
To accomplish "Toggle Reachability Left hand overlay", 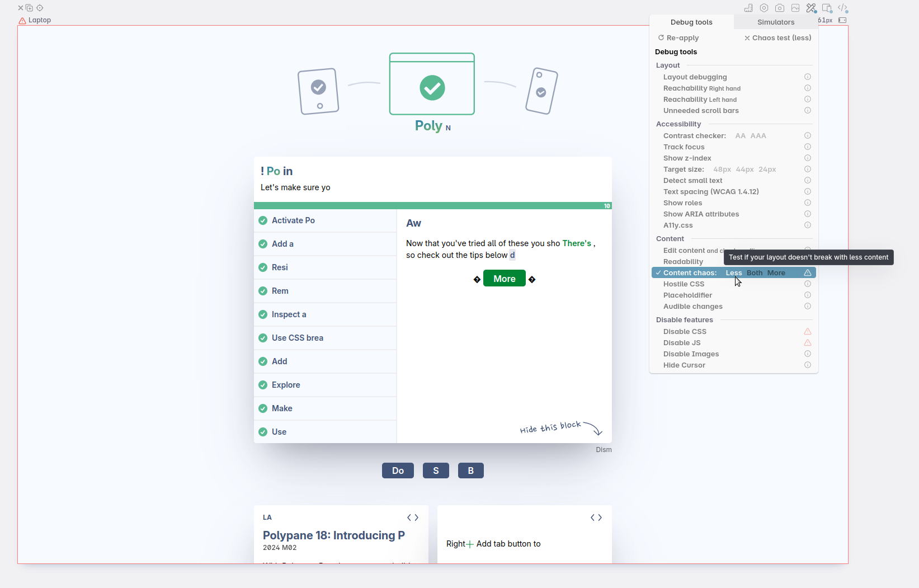I will point(700,100).
